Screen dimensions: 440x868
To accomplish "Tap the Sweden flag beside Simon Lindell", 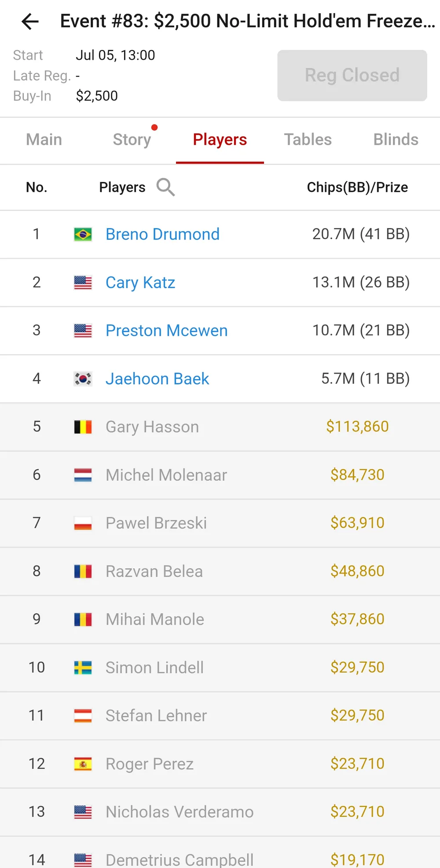I will click(83, 668).
